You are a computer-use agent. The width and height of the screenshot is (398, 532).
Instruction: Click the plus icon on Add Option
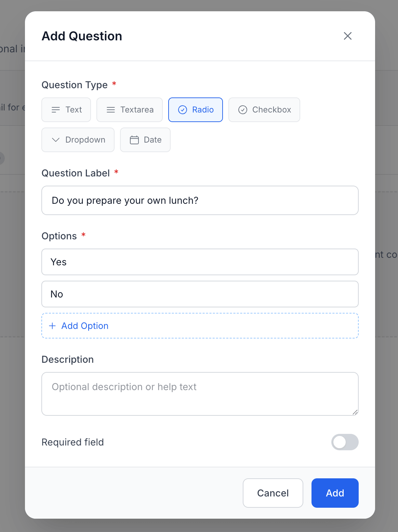(x=52, y=326)
